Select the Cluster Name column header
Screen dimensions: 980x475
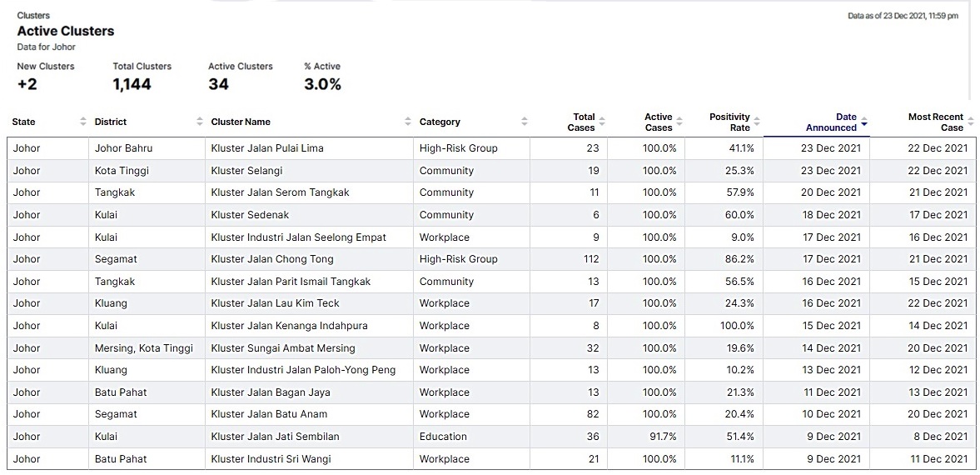pyautogui.click(x=241, y=122)
